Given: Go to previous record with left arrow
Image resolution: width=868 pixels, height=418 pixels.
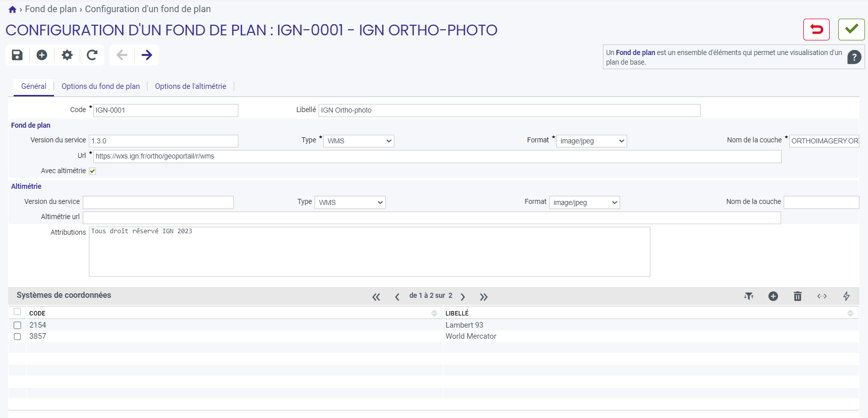Looking at the screenshot, I should coord(122,55).
